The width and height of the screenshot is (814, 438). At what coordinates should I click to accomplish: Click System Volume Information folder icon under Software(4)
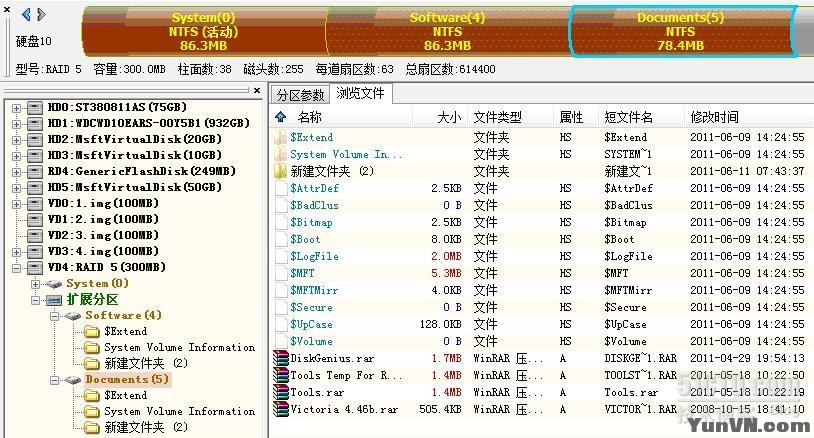pos(92,347)
